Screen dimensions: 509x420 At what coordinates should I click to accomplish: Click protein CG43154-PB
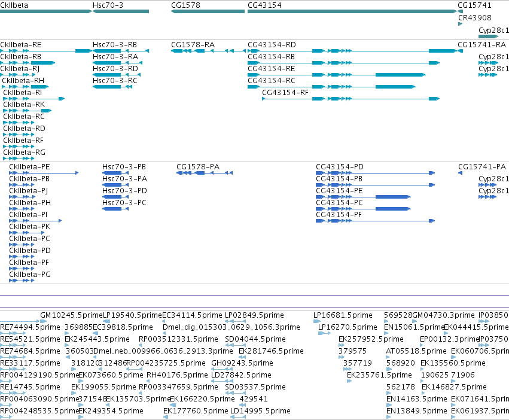point(375,185)
